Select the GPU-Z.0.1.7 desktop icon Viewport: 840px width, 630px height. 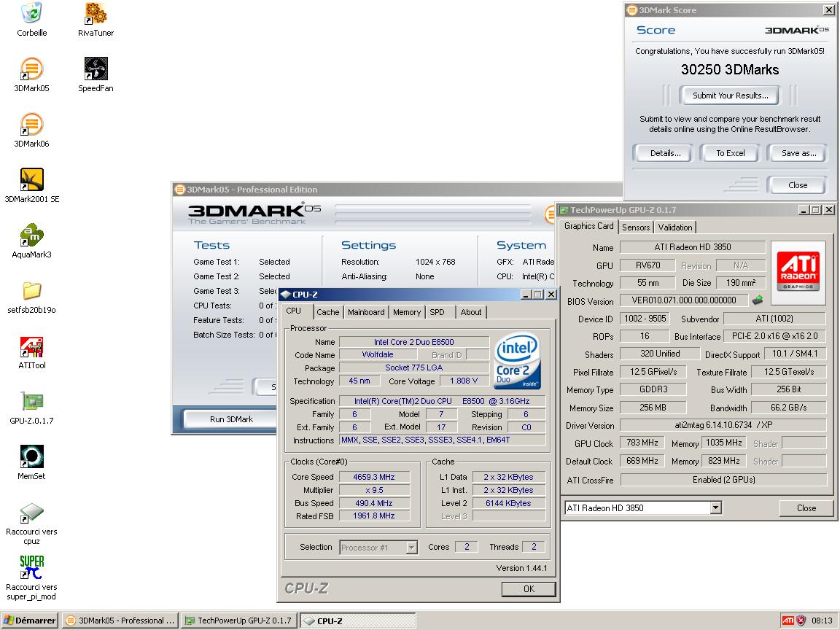(31, 401)
